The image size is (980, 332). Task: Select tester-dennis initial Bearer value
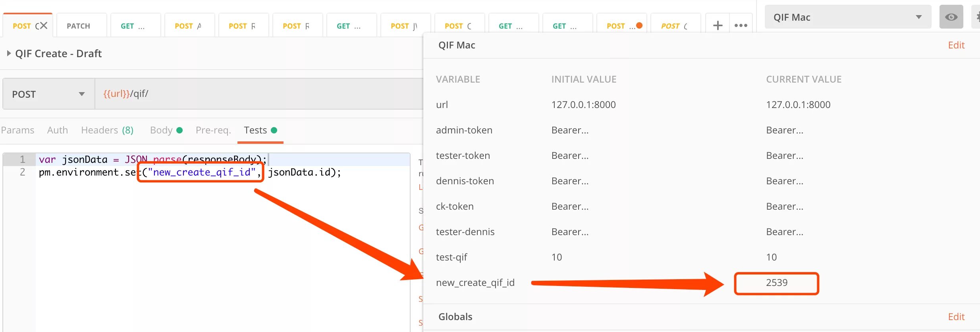(570, 232)
